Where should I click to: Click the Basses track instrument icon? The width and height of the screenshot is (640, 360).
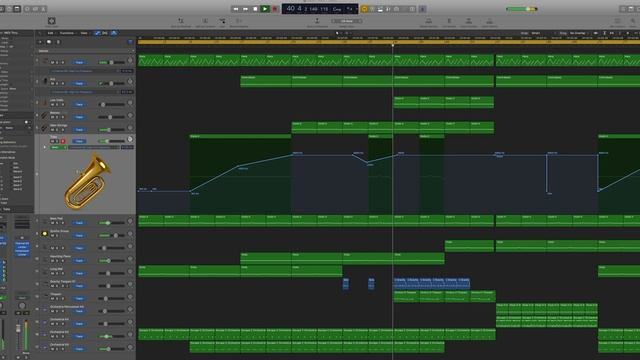(x=44, y=116)
